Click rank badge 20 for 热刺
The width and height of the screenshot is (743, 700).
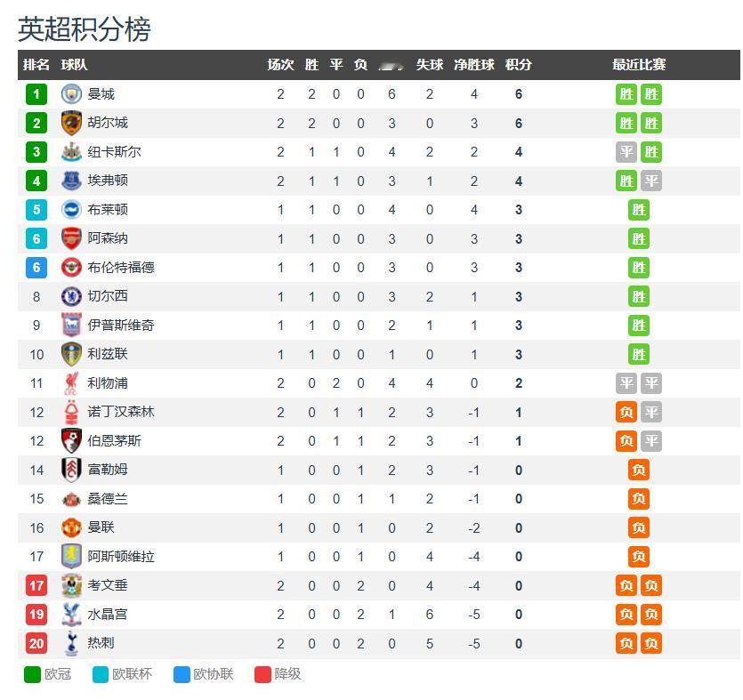(x=36, y=643)
